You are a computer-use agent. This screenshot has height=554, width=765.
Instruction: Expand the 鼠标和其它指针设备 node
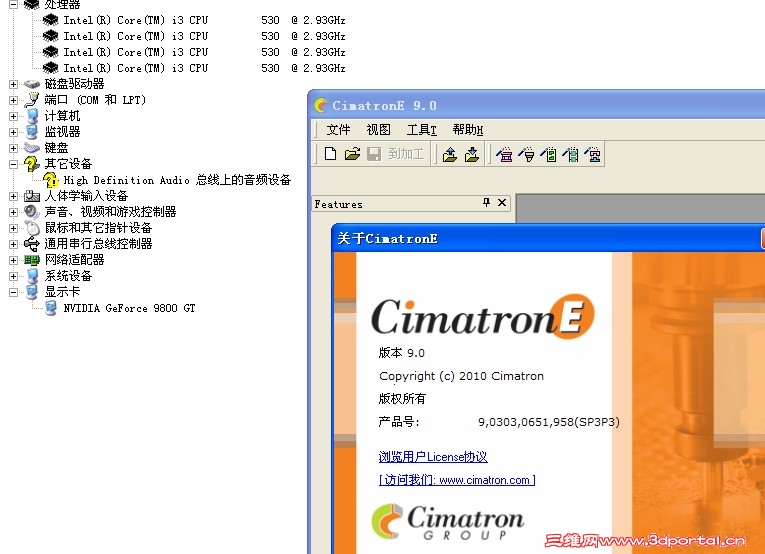click(x=14, y=228)
